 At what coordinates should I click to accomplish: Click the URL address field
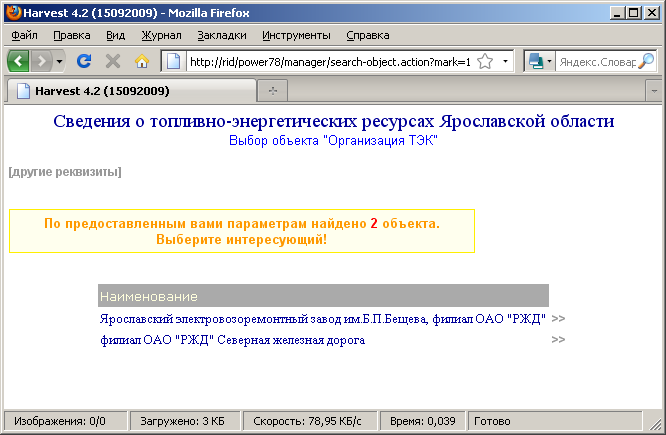point(330,62)
